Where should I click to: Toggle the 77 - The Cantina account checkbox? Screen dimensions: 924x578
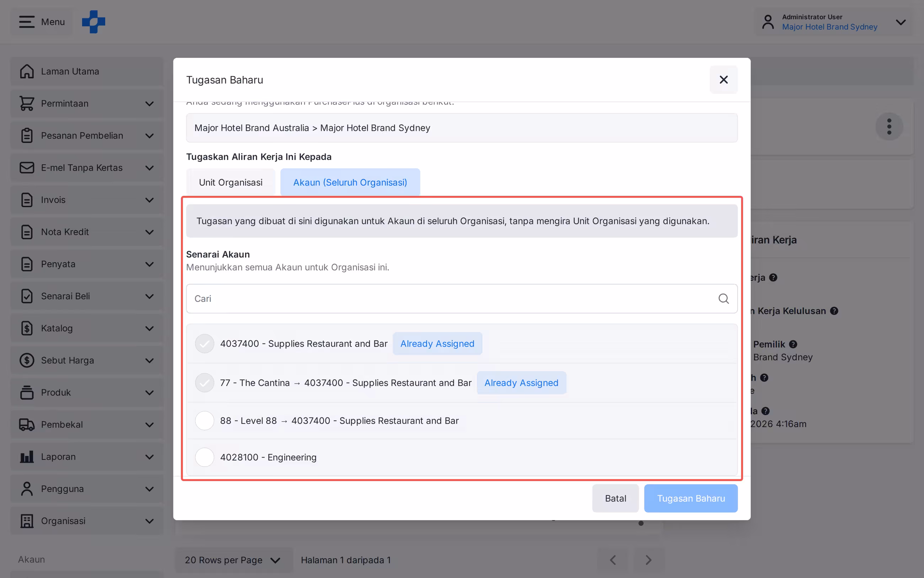[205, 382]
